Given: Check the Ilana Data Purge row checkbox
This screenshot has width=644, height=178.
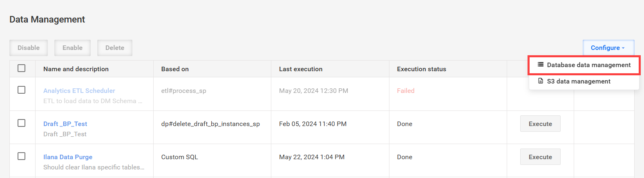Looking at the screenshot, I should click(x=22, y=156).
